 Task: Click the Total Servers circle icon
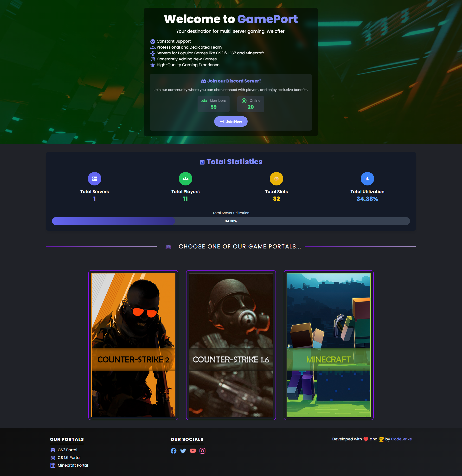pos(95,179)
